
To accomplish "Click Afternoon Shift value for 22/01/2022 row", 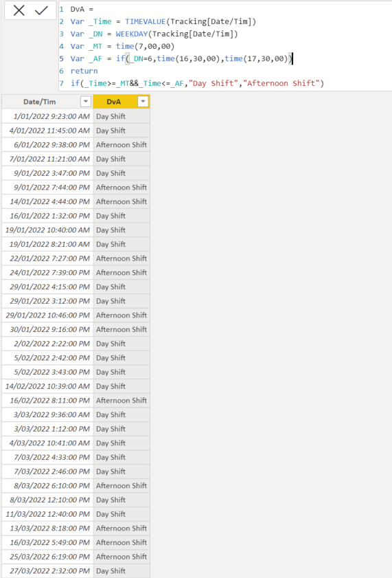I will tap(122, 258).
